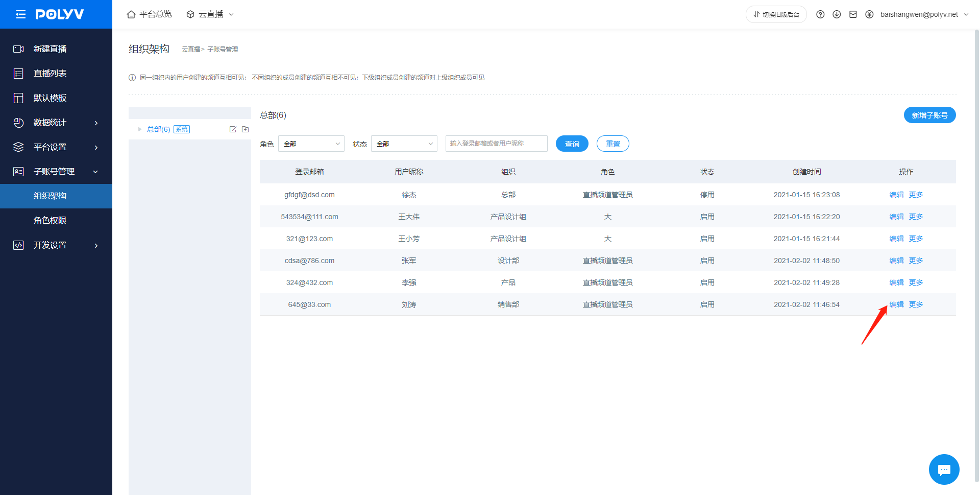Open the 角色 filter dropdown

[311, 144]
